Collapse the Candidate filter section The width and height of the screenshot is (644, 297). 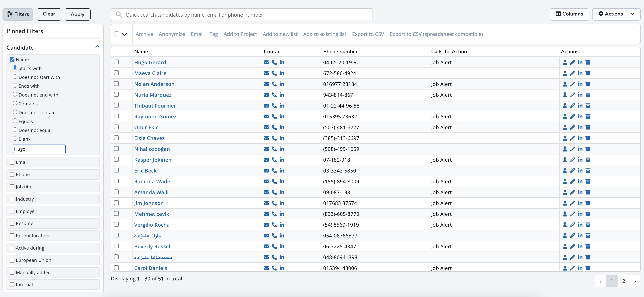click(97, 47)
